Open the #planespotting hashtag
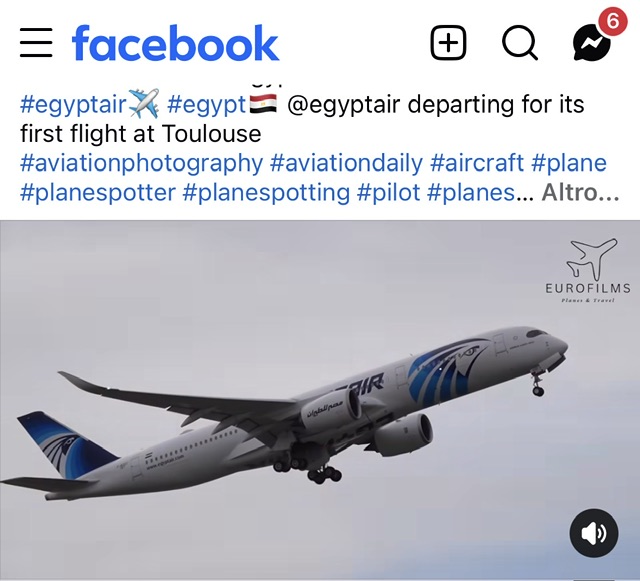640x581 pixels. (x=266, y=193)
